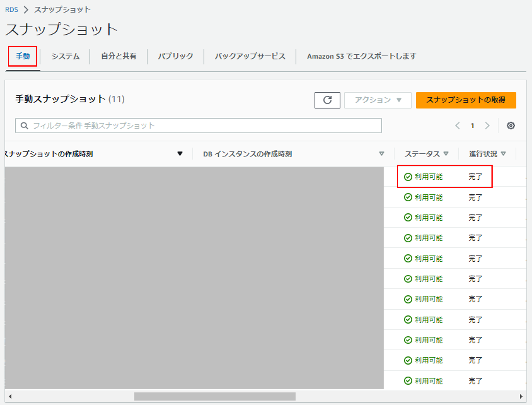Click the search magnifier icon in filter
Image resolution: width=532 pixels, height=405 pixels.
point(24,126)
